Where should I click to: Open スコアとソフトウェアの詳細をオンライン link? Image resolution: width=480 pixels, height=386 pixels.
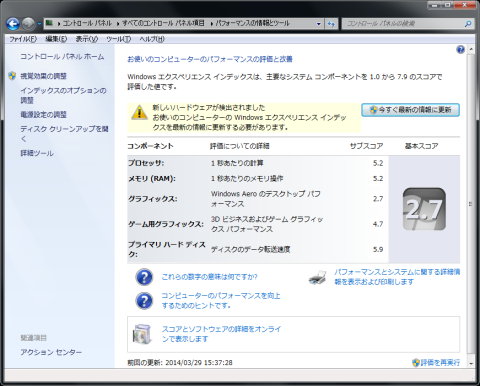222,334
